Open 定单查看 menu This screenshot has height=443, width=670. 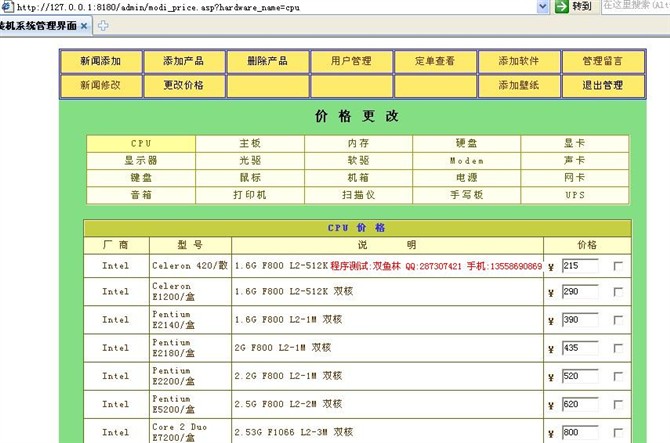tap(435, 61)
